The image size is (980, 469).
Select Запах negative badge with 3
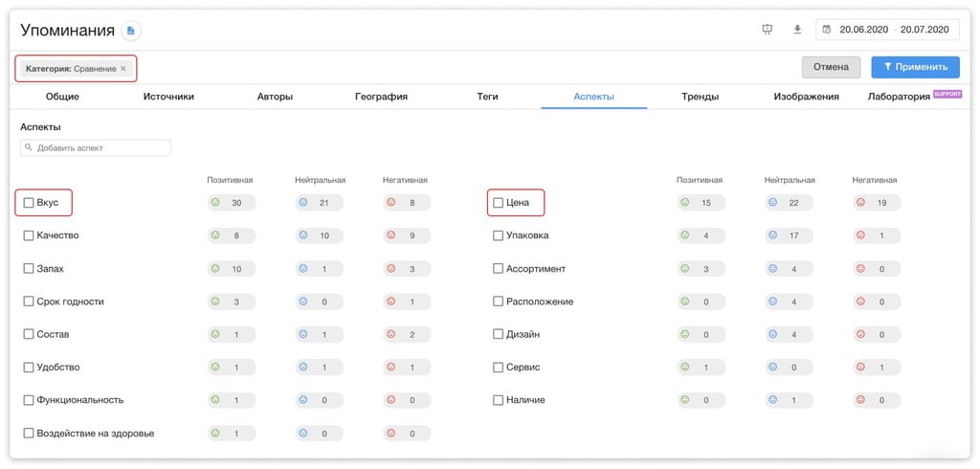click(x=407, y=269)
